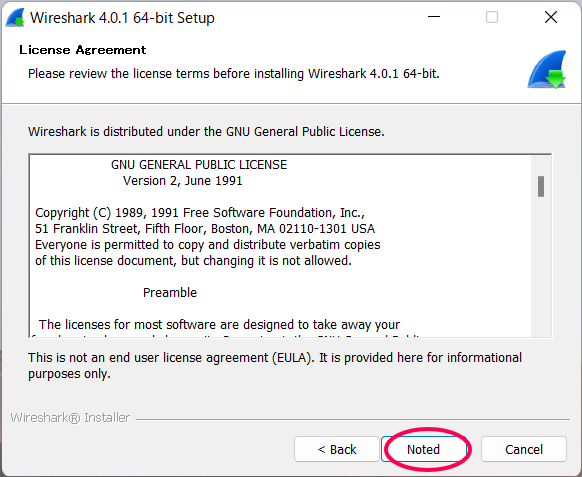Click 'GNU GENERAL PUBLIC LICENSE' heading text

[199, 165]
